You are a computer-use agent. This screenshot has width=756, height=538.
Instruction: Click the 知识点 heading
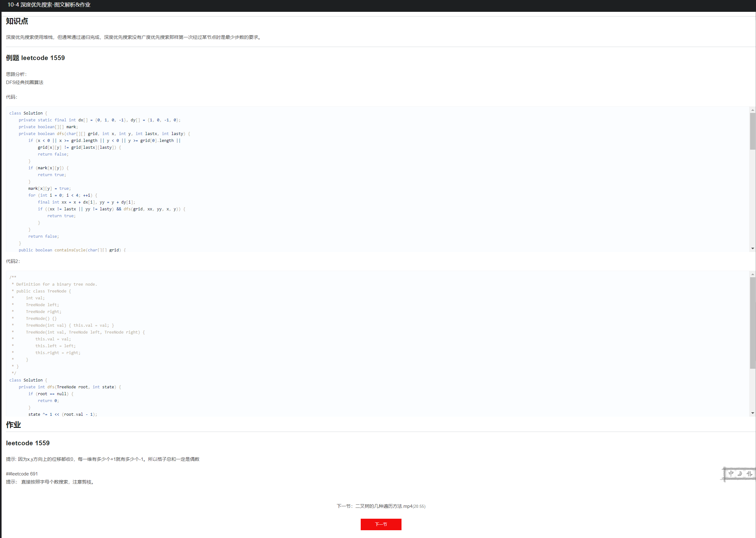[17, 21]
